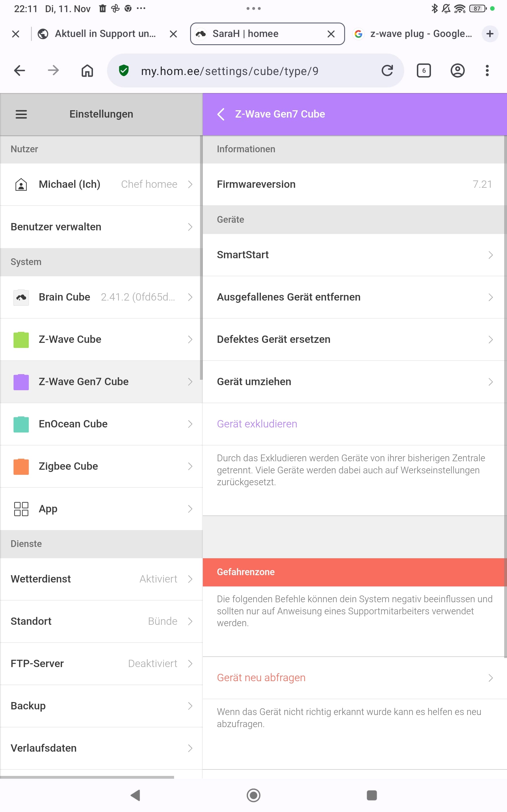Tap the browser home icon
This screenshot has height=812, width=507.
(x=87, y=71)
